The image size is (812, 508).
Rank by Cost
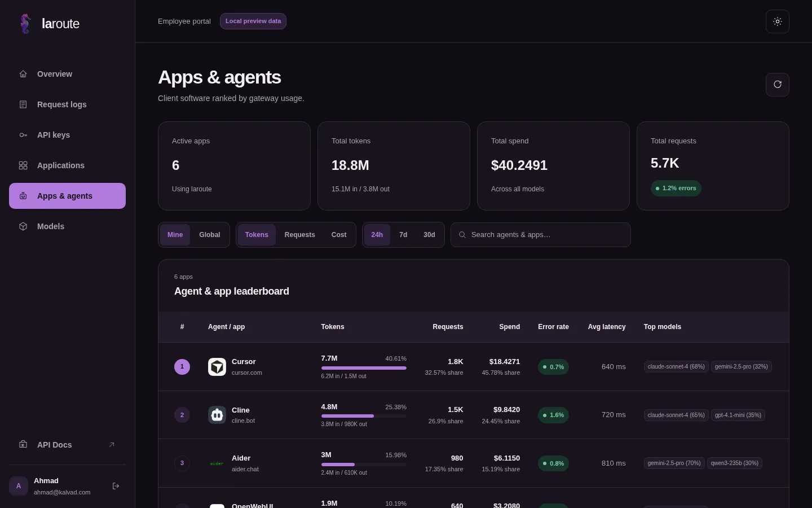339,235
